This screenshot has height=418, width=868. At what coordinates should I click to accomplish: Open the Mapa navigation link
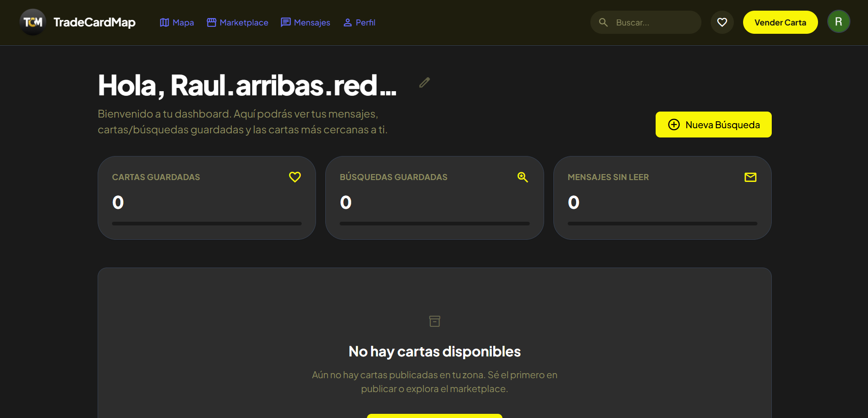(x=177, y=22)
